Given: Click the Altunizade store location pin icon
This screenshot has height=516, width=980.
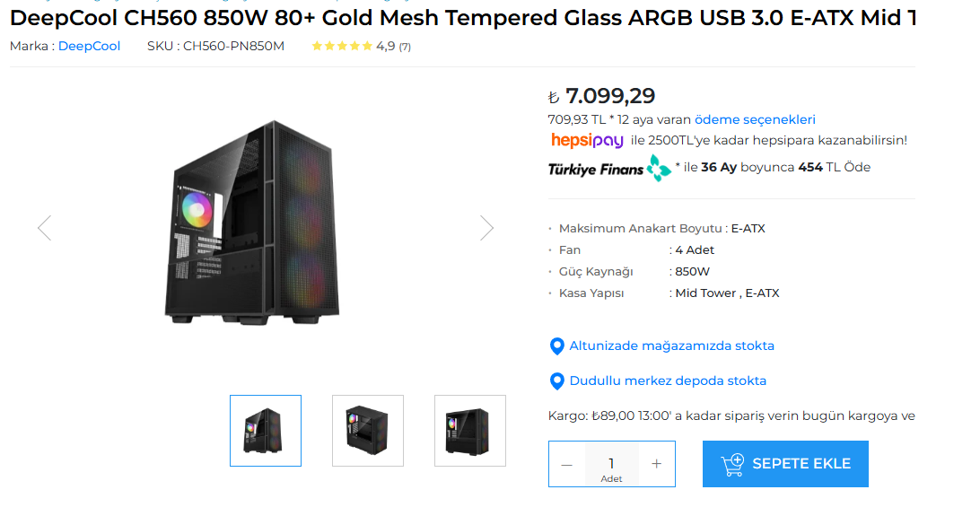Looking at the screenshot, I should 556,346.
